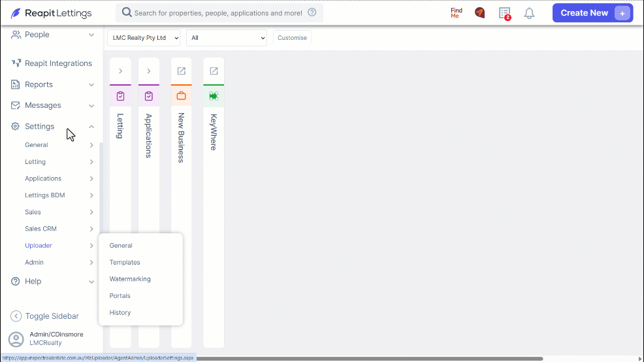The height and width of the screenshot is (362, 644).
Task: Open the task list icon with red badge
Action: [505, 13]
